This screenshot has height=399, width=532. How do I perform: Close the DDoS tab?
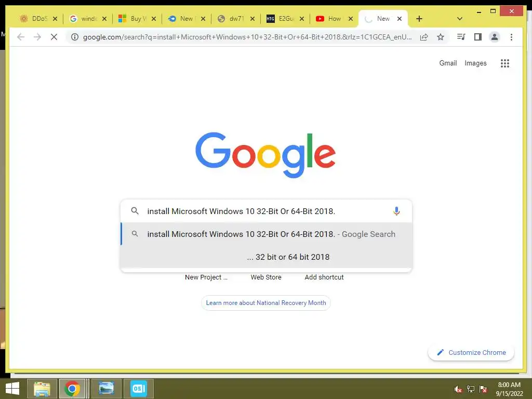(55, 19)
